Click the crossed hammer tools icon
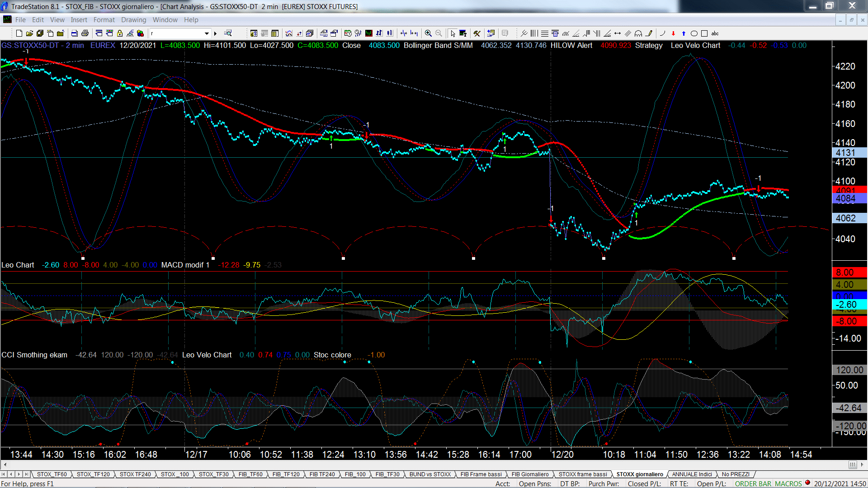 [477, 33]
